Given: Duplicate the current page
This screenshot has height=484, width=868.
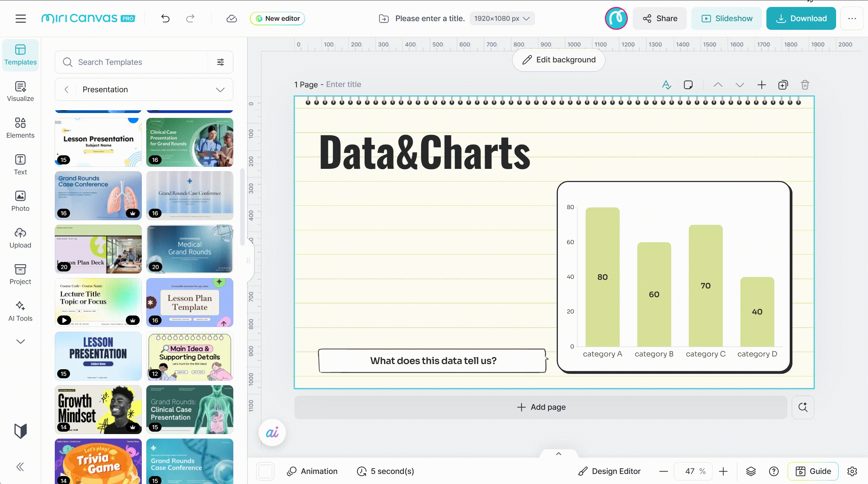Looking at the screenshot, I should (783, 85).
